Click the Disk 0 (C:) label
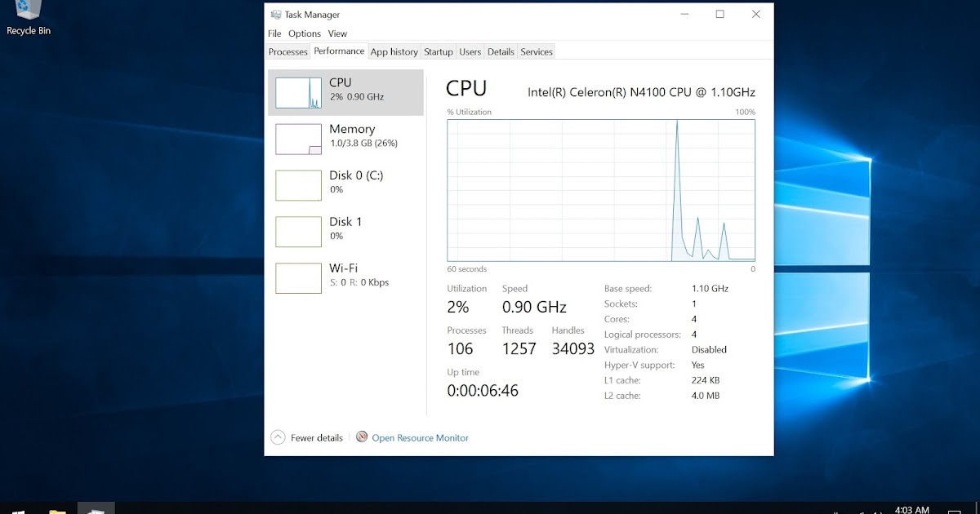The width and height of the screenshot is (980, 514). (x=356, y=175)
